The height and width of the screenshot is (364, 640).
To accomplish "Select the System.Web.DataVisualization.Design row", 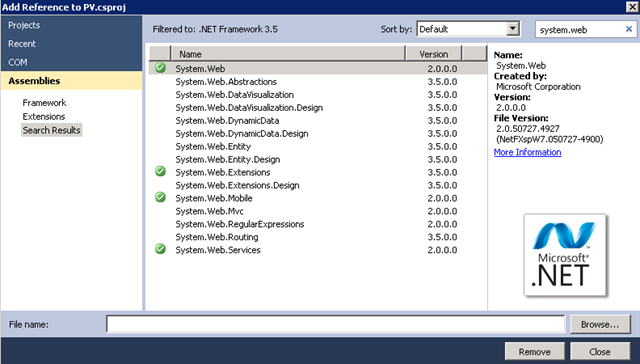I will tap(318, 108).
